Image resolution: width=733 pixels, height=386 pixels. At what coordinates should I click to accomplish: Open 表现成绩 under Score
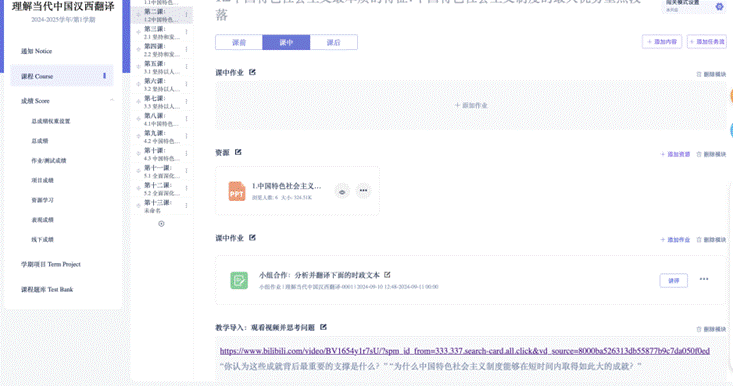43,220
